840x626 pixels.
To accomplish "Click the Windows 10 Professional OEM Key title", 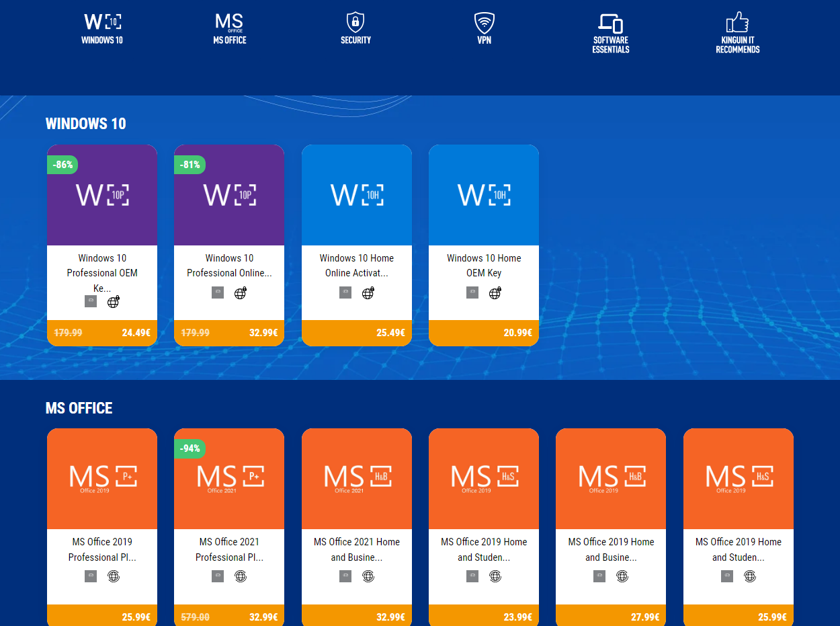I will (102, 273).
